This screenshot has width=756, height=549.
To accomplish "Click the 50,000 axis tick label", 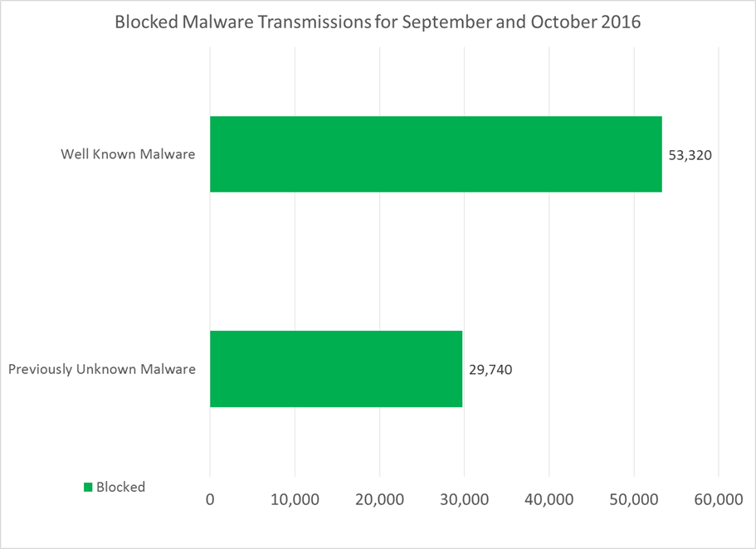I will coord(633,500).
